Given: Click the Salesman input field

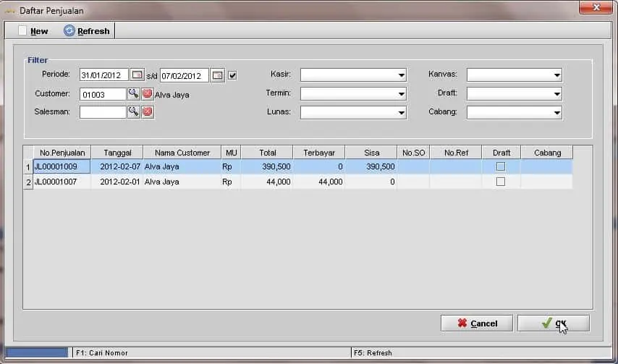Looking at the screenshot, I should point(103,112).
